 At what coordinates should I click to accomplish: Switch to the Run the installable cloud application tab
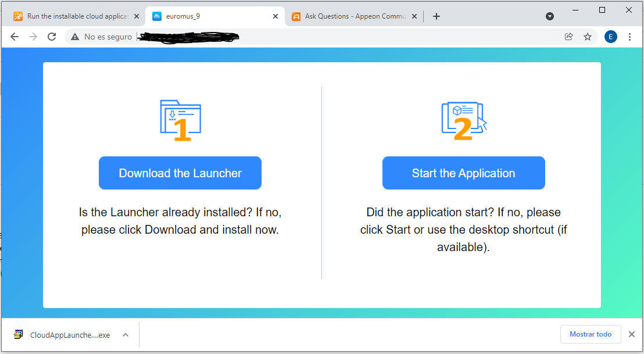(73, 16)
